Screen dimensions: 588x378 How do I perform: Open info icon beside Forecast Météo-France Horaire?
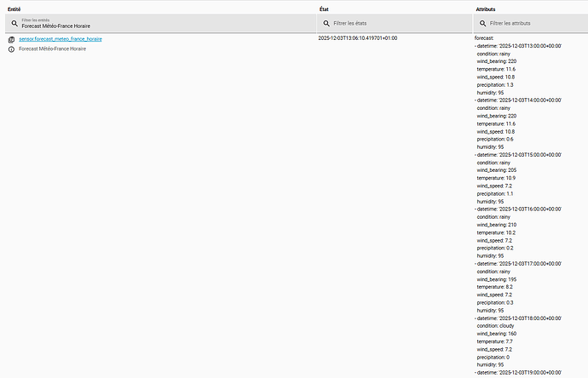point(11,49)
